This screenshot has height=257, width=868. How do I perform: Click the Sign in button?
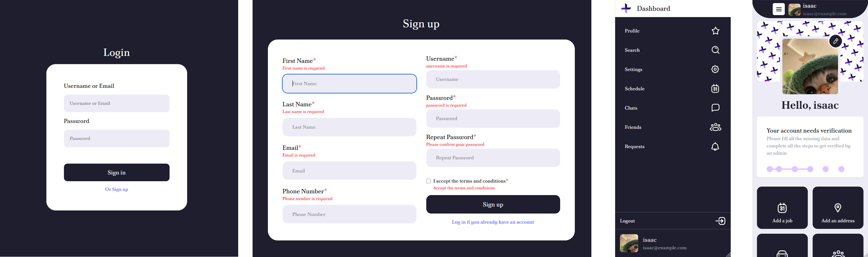click(x=116, y=173)
